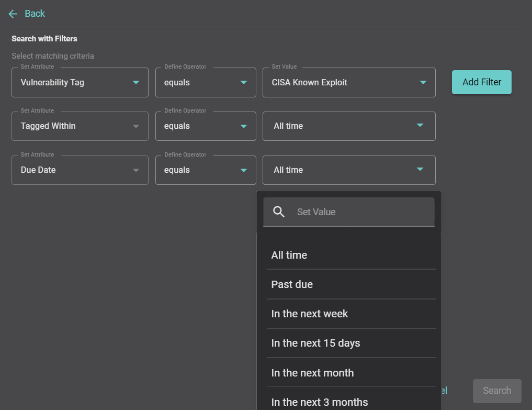Select Past due option
532x410 pixels.
(x=352, y=284)
